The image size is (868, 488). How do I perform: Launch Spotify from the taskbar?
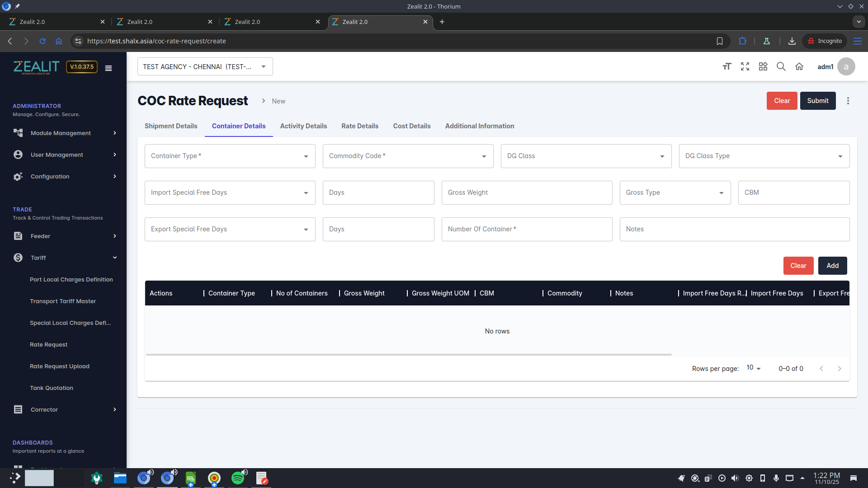tap(238, 478)
